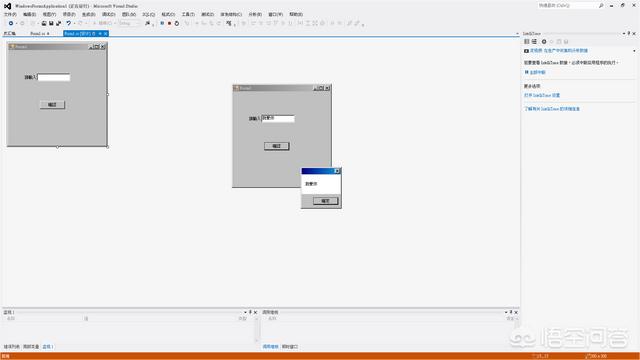Click the Undo arrow in toolbar
The image size is (640, 360).
pyautogui.click(x=69, y=23)
